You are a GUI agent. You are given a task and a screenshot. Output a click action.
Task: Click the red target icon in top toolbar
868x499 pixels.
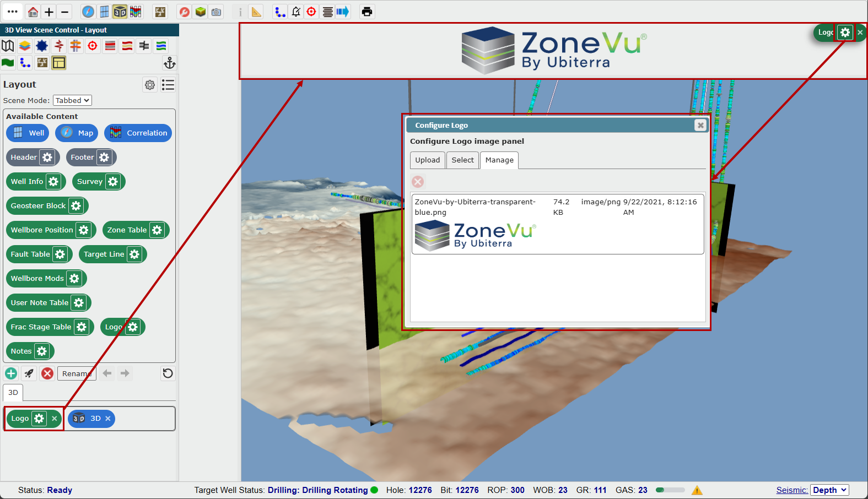tap(311, 12)
